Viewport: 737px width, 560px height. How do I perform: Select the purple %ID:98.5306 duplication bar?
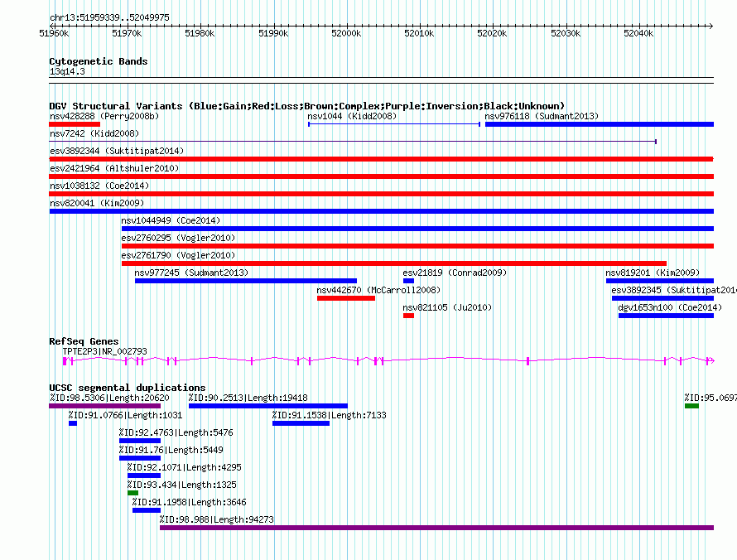105,406
